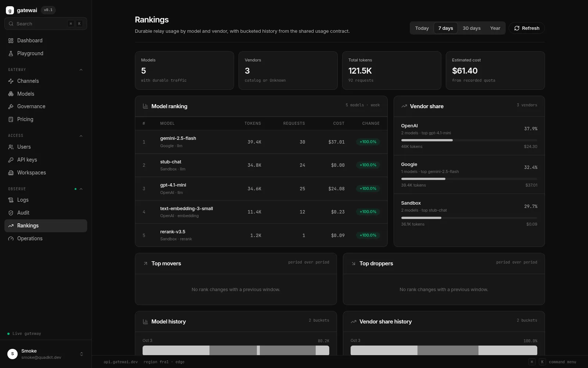Open the Pricing page
The width and height of the screenshot is (588, 368).
click(x=46, y=119)
